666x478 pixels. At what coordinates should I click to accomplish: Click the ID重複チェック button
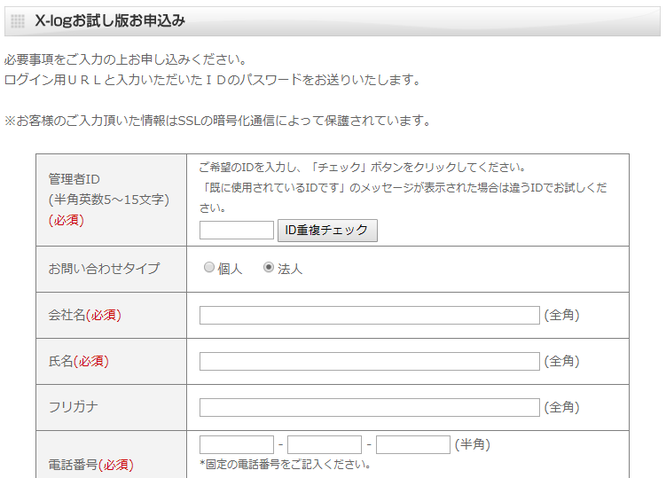point(327,230)
